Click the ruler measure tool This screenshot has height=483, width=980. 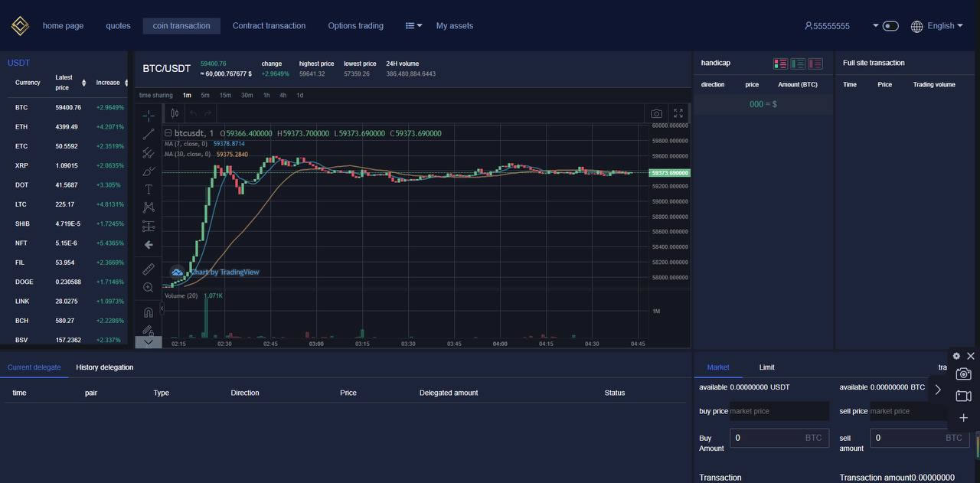[149, 269]
